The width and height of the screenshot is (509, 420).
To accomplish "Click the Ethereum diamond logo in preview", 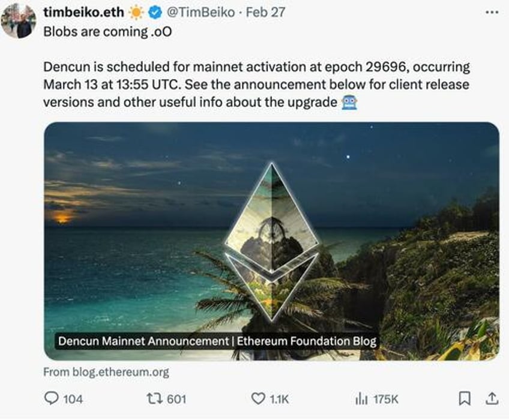I will (x=271, y=242).
